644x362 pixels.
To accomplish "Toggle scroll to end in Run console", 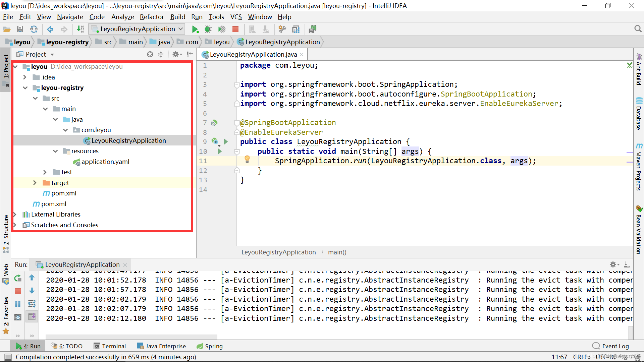I will (x=32, y=316).
